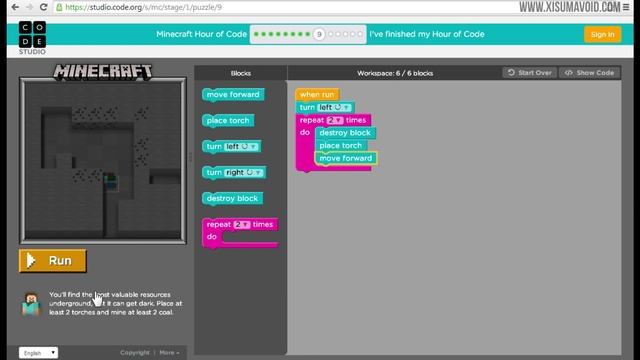Click Show Code button
Screen dimensions: 640x360
point(589,73)
